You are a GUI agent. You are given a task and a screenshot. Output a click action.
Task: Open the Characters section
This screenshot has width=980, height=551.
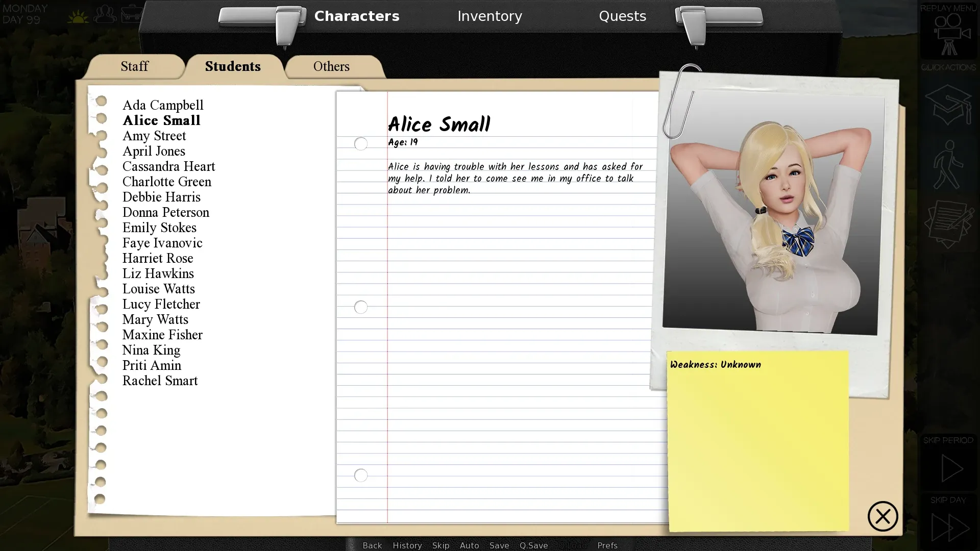click(x=357, y=16)
